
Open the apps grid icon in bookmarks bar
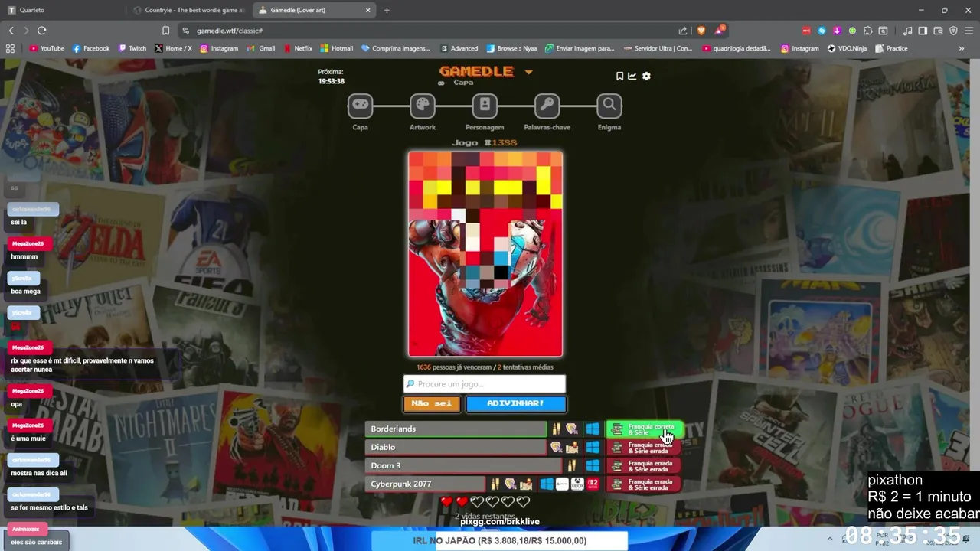point(10,48)
